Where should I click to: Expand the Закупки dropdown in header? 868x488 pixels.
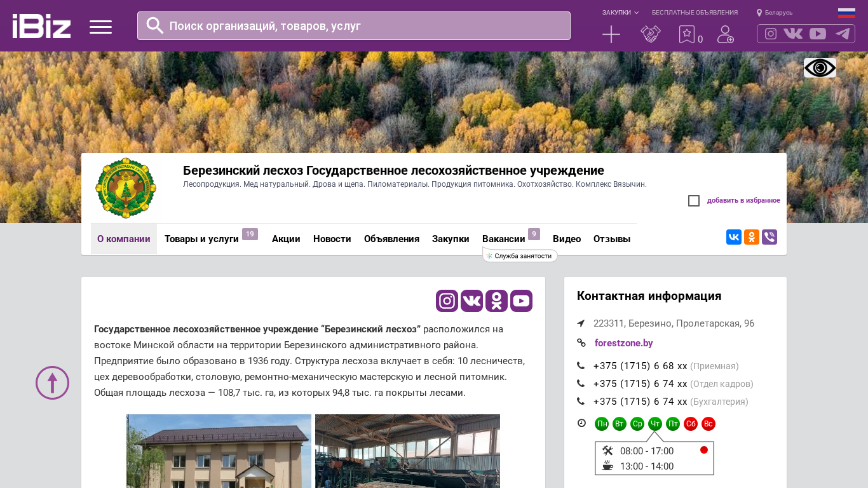(620, 13)
